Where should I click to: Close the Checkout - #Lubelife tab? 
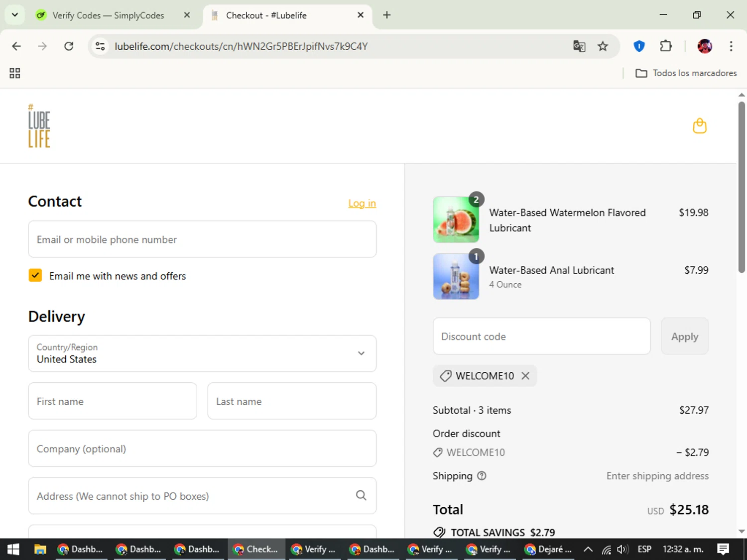click(x=361, y=15)
